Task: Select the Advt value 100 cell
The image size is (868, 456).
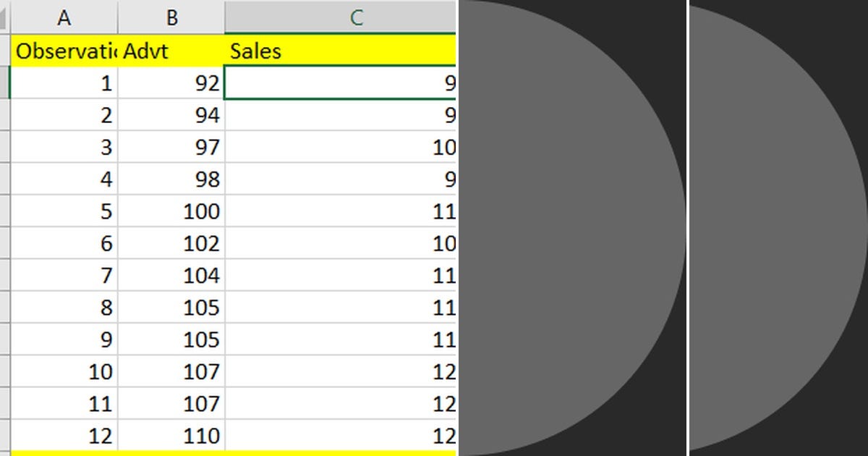Action: tap(171, 211)
